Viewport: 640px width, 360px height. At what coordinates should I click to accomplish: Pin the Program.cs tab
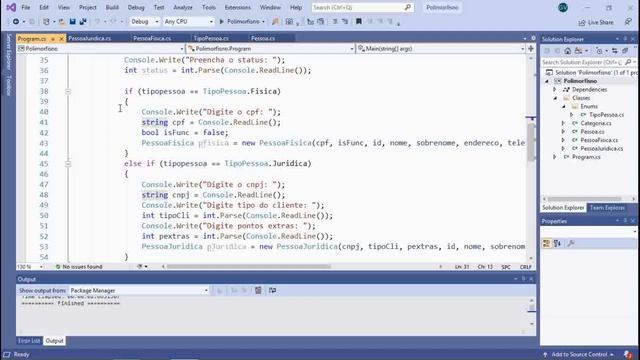(x=53, y=39)
